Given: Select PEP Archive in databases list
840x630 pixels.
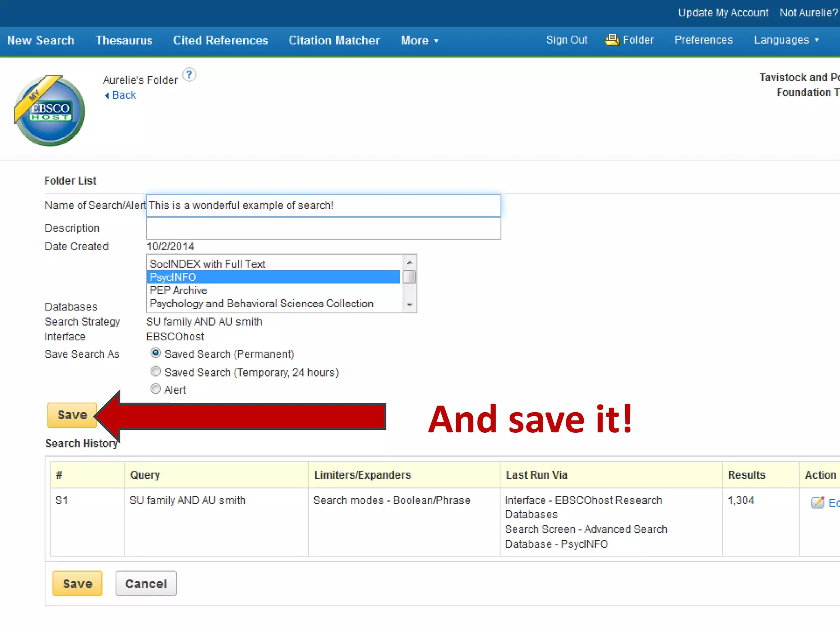Looking at the screenshot, I should 179,290.
